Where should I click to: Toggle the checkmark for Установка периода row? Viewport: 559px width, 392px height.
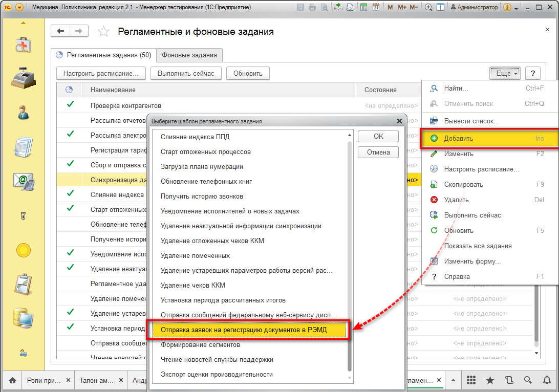(70, 326)
